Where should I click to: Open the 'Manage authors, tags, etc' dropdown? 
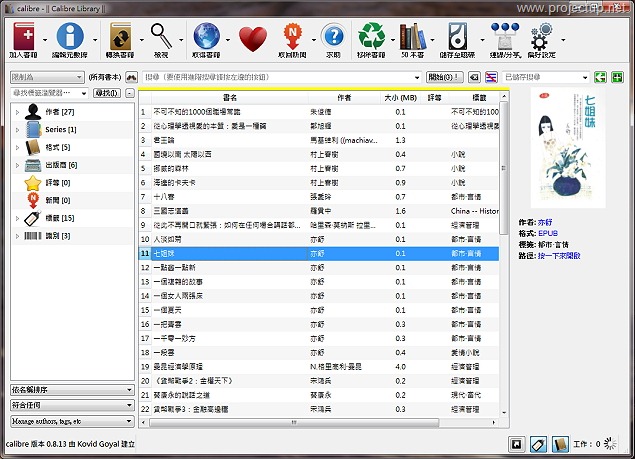[71, 422]
